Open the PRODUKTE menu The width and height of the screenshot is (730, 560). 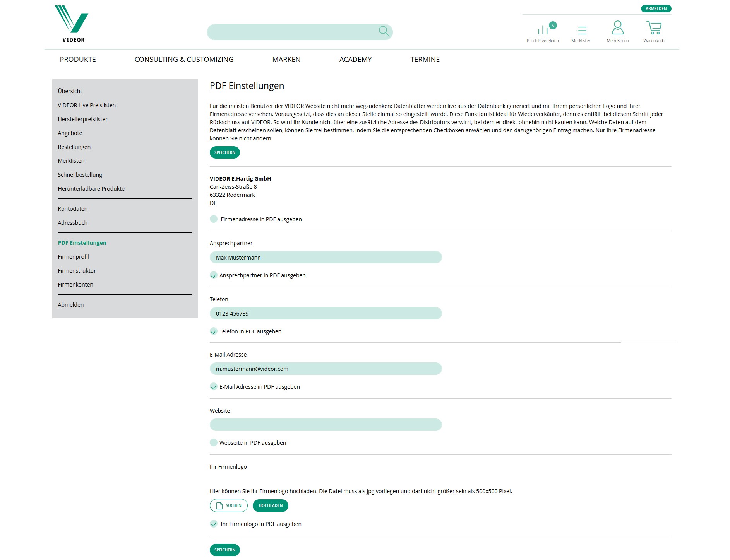click(78, 59)
